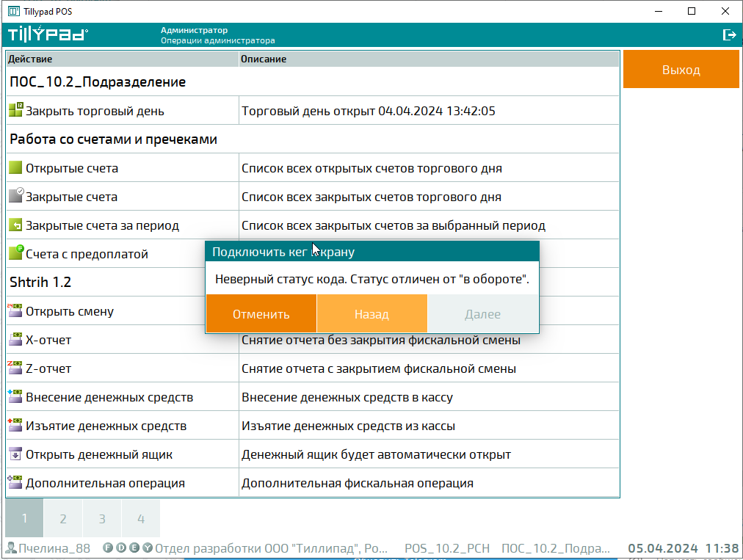Click the 'Неверный статус кода' error message

[372, 279]
